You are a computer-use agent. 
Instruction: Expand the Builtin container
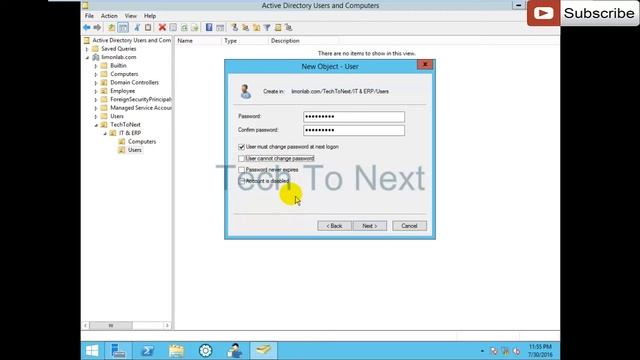96,66
